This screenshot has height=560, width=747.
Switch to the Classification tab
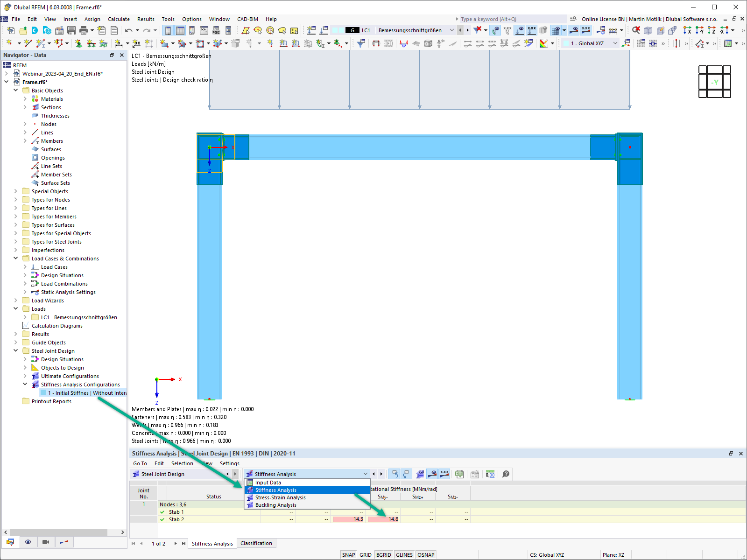pyautogui.click(x=256, y=543)
